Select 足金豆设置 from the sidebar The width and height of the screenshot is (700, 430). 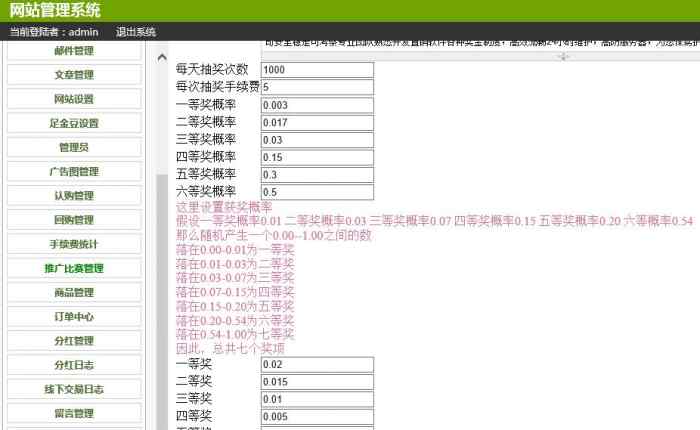click(x=74, y=123)
